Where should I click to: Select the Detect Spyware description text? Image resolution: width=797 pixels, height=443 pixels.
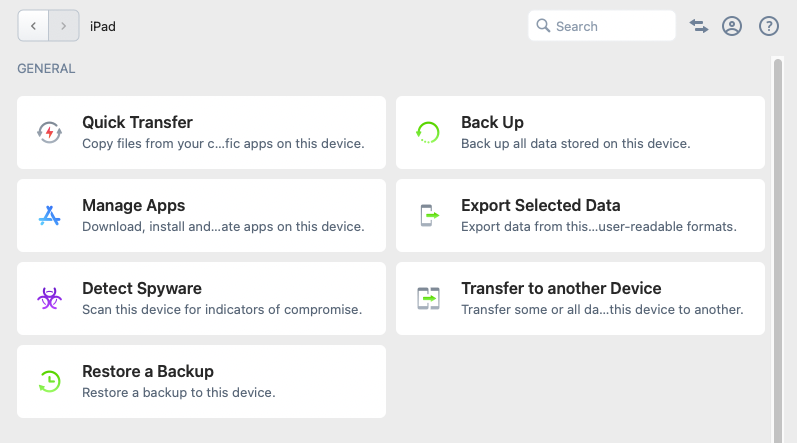(x=222, y=309)
